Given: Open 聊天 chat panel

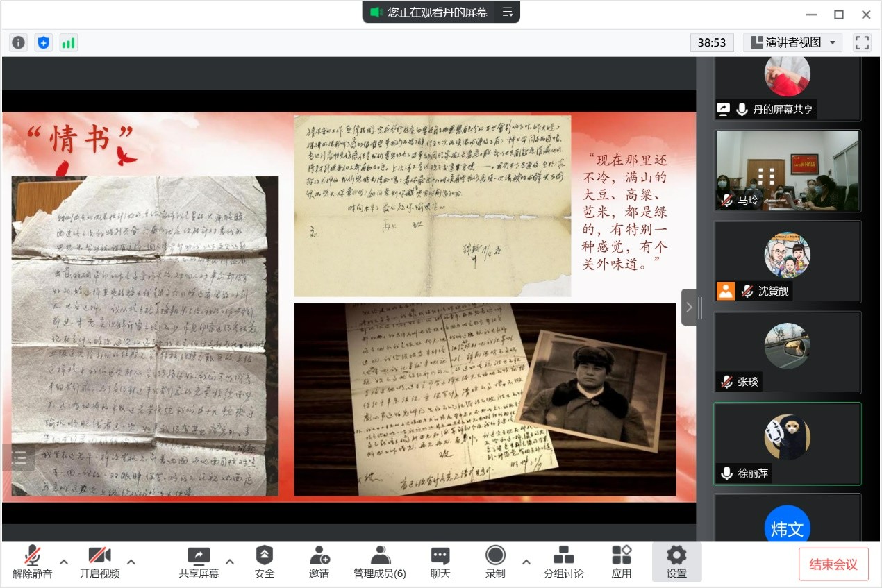Looking at the screenshot, I should (x=440, y=562).
